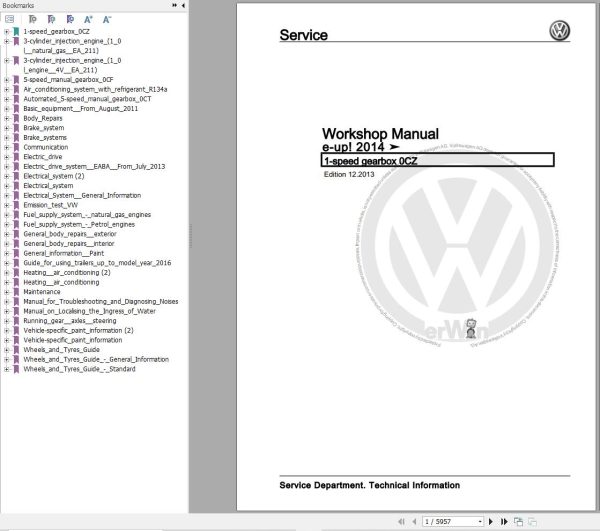Viewport: 600px width, 531px height.
Task: Open Manual_for_Troubleshooting_and_Diagnosing_Noises bookmark
Action: pos(101,301)
